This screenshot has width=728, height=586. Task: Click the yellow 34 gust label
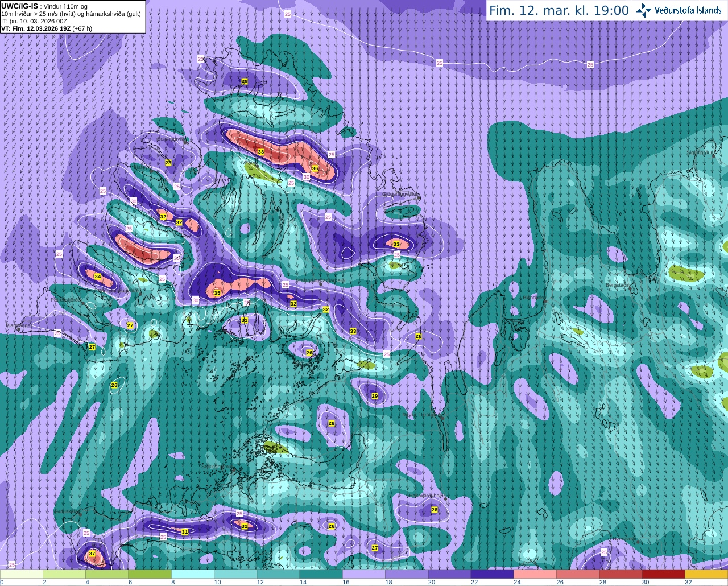click(98, 277)
